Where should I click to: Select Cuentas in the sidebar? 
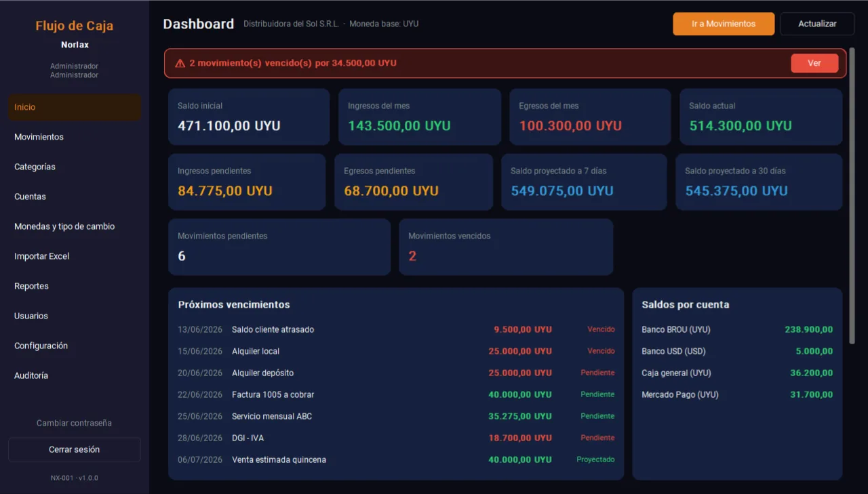click(x=75, y=197)
